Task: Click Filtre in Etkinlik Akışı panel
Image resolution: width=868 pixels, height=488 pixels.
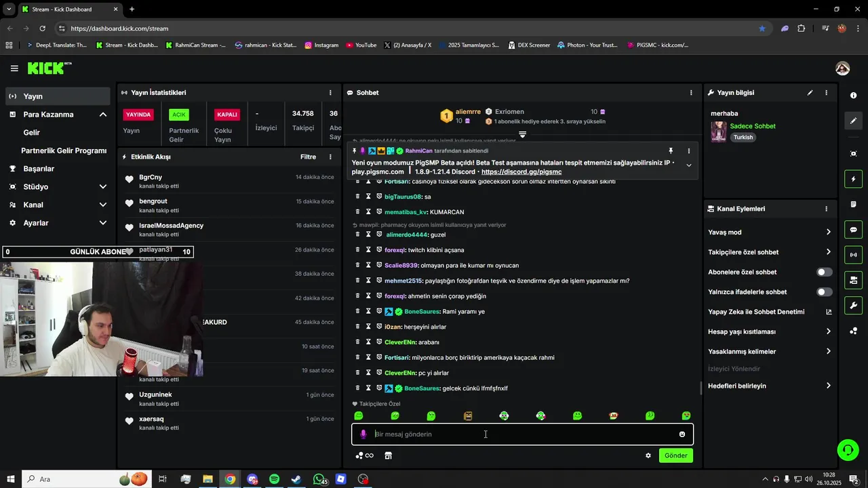Action: click(x=308, y=157)
